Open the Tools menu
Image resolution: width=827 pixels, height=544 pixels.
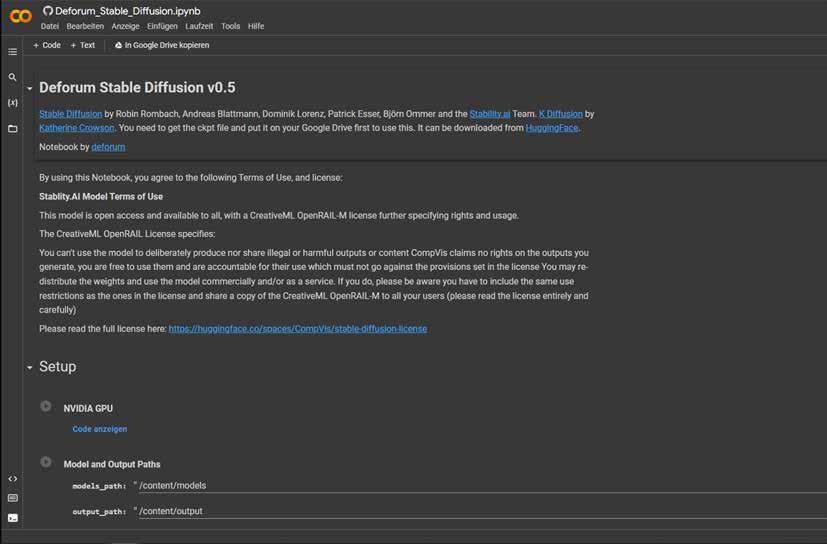(x=230, y=26)
